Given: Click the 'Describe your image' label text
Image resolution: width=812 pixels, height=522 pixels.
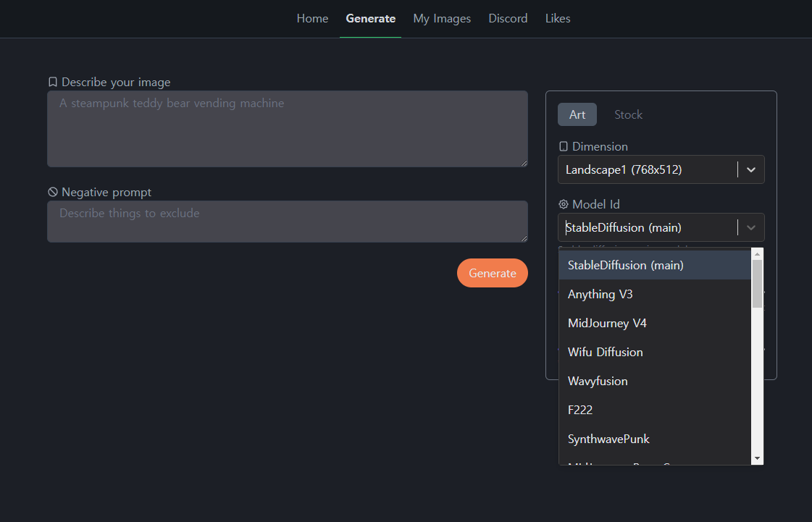Looking at the screenshot, I should tap(116, 83).
